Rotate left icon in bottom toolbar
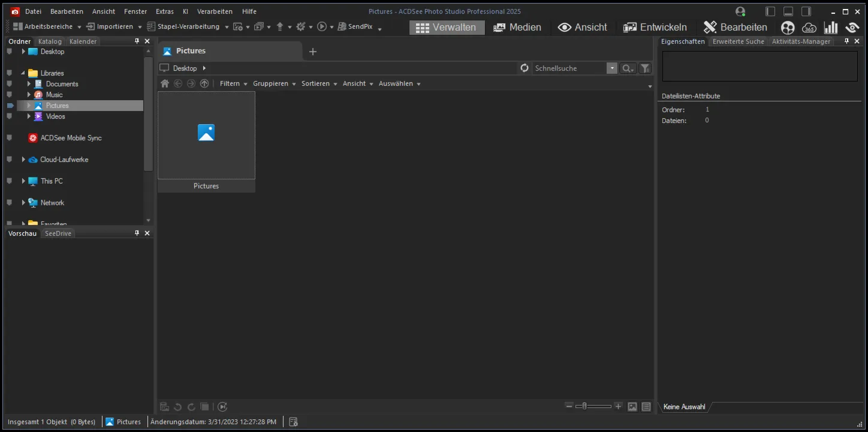This screenshot has width=868, height=432. pos(178,407)
